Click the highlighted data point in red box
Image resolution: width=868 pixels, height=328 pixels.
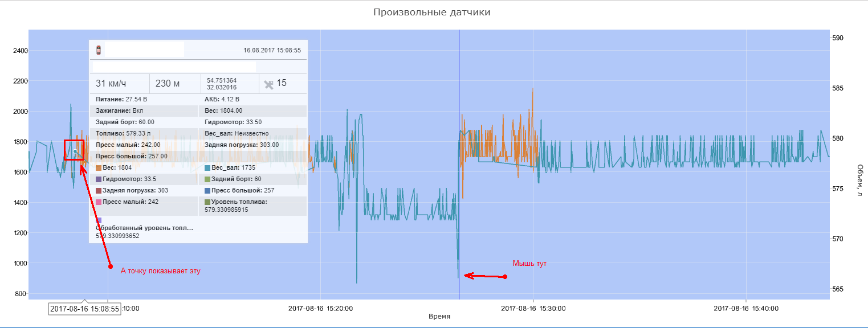click(75, 151)
